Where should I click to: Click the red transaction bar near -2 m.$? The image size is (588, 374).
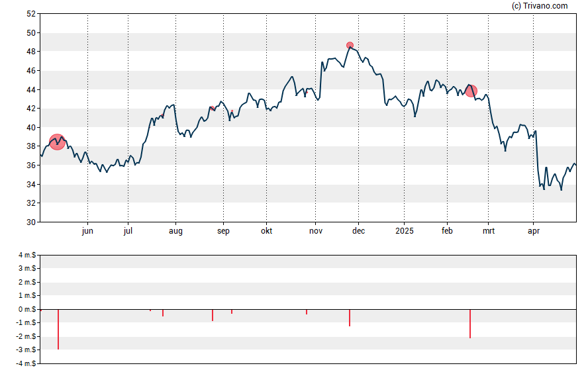click(470, 324)
